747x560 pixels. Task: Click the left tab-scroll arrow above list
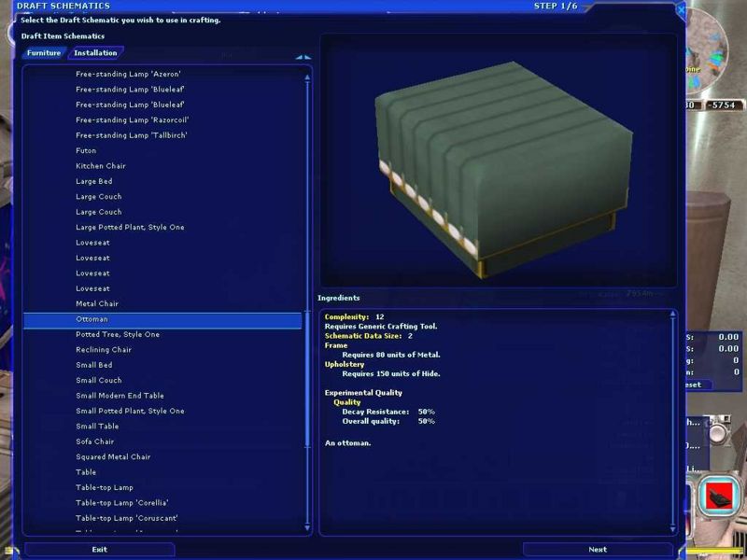[x=299, y=57]
